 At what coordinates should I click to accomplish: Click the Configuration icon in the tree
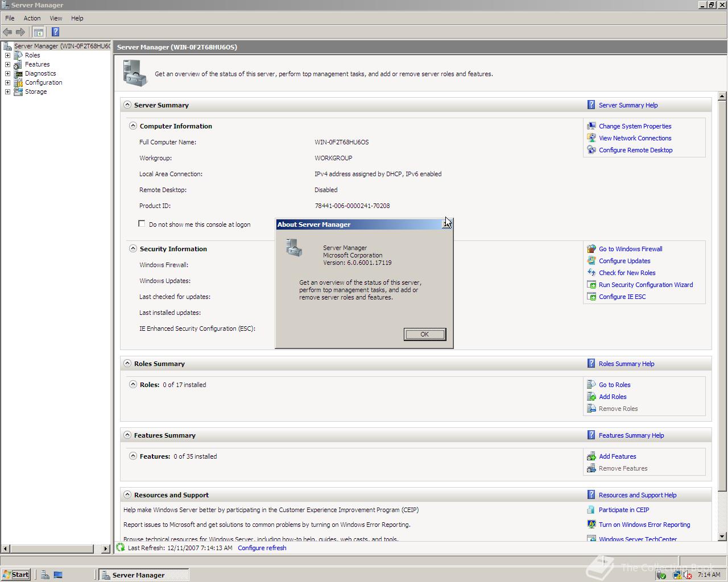[x=18, y=82]
